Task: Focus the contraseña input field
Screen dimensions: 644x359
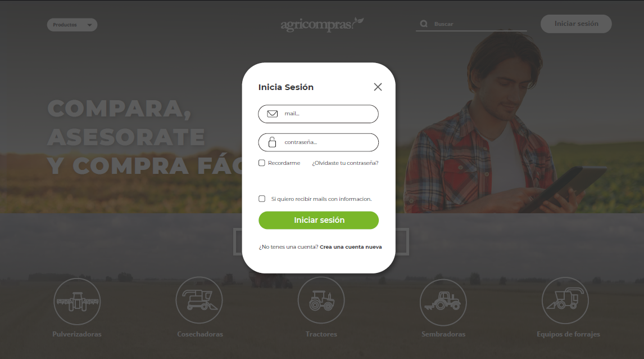Action: click(318, 142)
